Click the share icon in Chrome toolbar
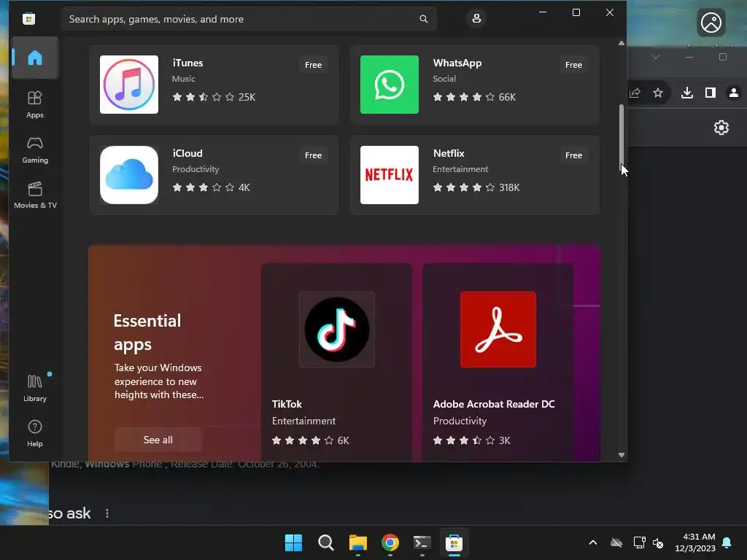747x560 pixels. pyautogui.click(x=635, y=93)
